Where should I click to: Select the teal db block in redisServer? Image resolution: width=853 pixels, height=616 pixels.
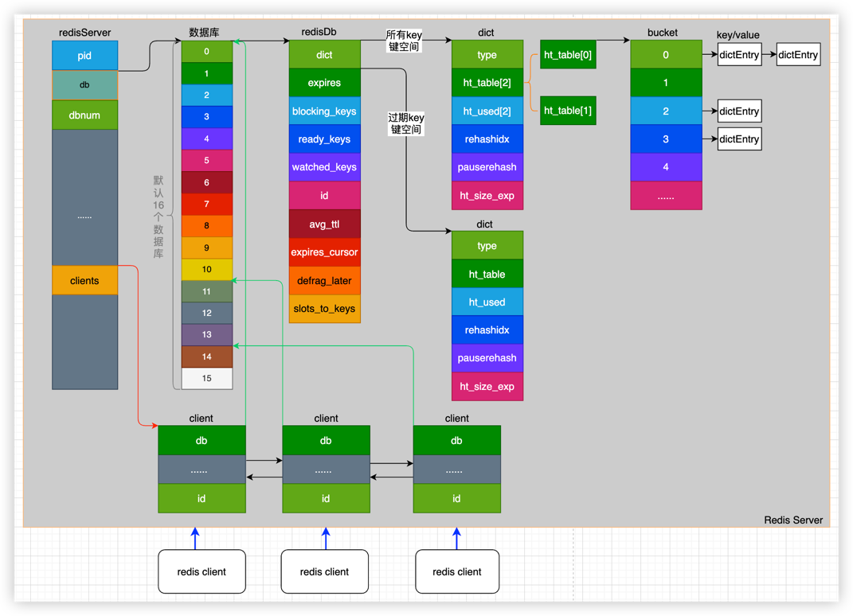(84, 85)
